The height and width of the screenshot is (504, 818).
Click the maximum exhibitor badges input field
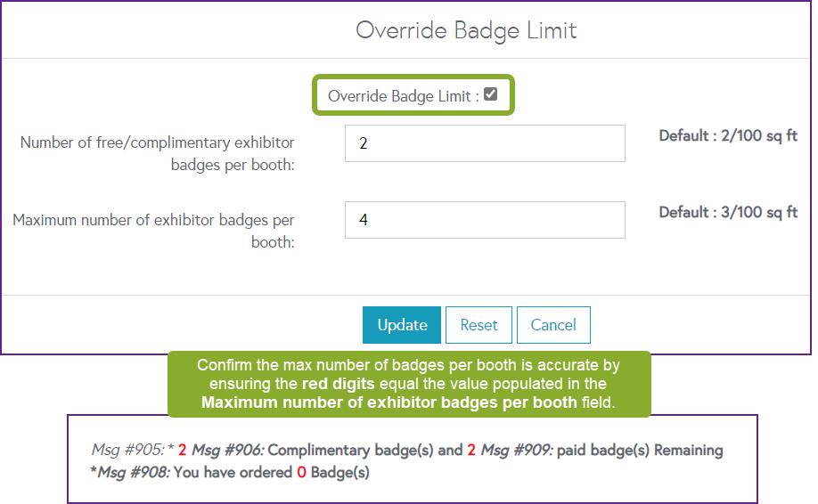click(485, 220)
